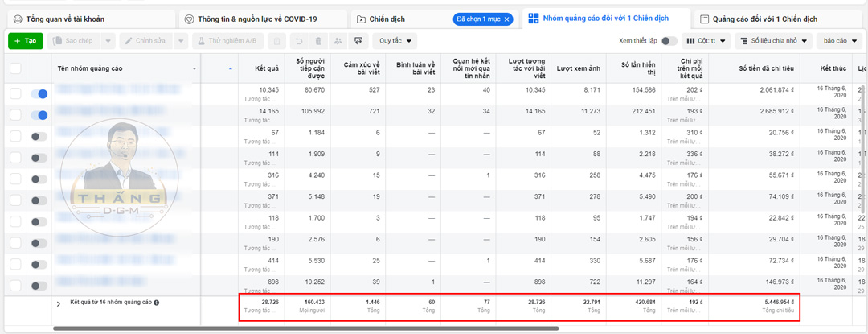Screen dimensions: 868x334
Task: Click the reach value 105.992
Action: (313, 111)
